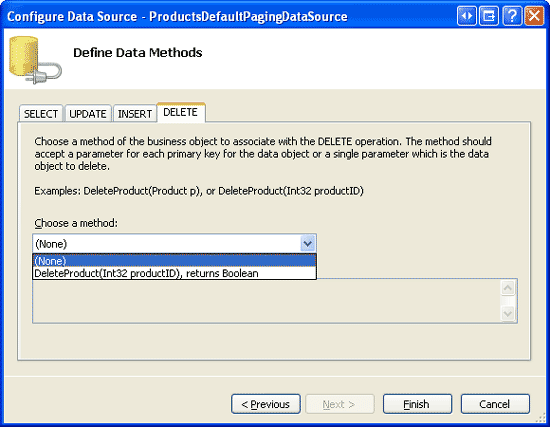Go back with the Previous button

266,404
